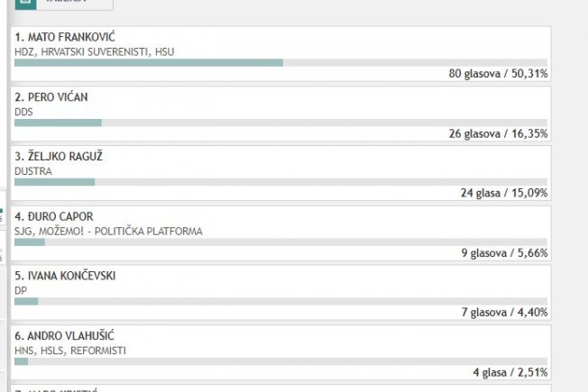Click the teal table view icon

click(25, 4)
